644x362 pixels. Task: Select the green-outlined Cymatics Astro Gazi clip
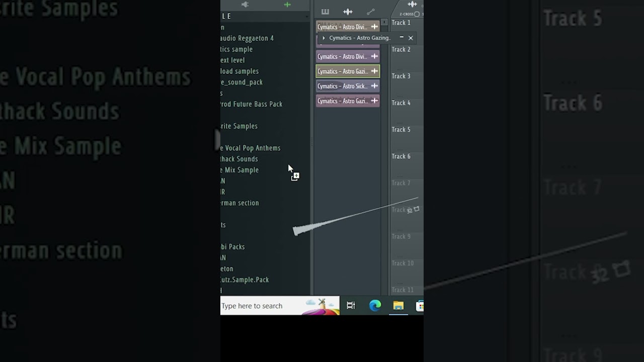pos(348,71)
